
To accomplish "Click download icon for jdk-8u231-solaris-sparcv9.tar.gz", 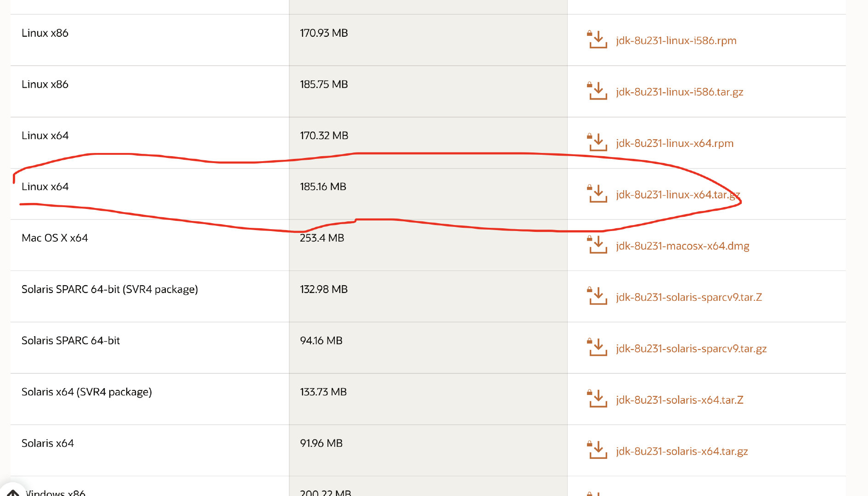I will pos(597,348).
